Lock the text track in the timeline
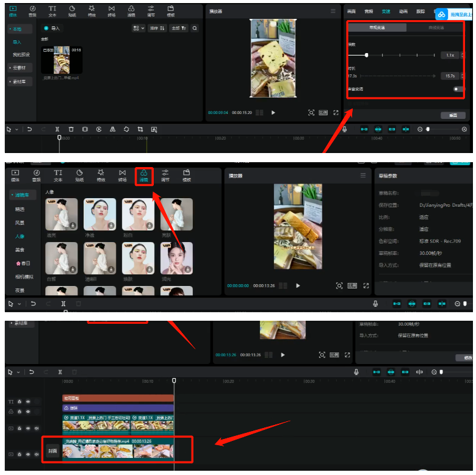The image size is (476, 475). [20, 402]
